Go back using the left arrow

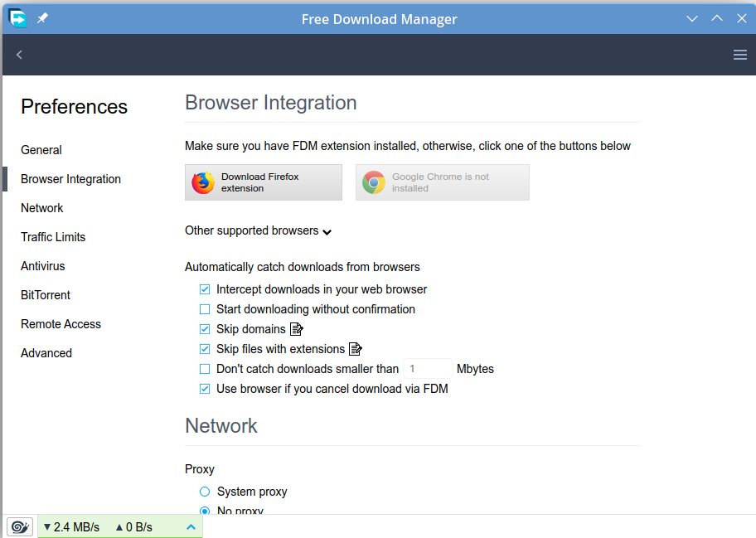tap(19, 55)
